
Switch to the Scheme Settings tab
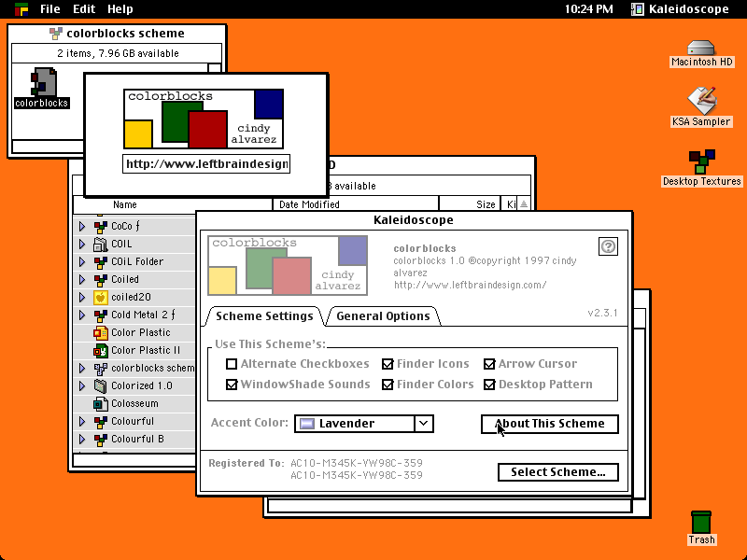click(264, 316)
